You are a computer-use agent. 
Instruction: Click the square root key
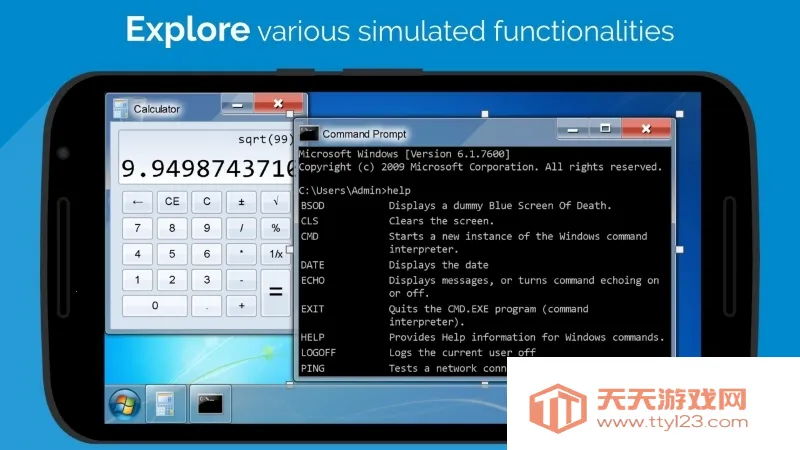276,202
